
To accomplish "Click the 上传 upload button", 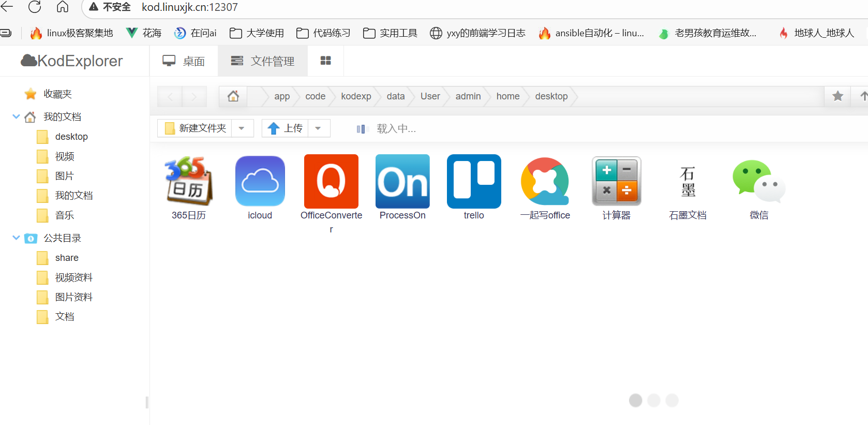I will [286, 128].
